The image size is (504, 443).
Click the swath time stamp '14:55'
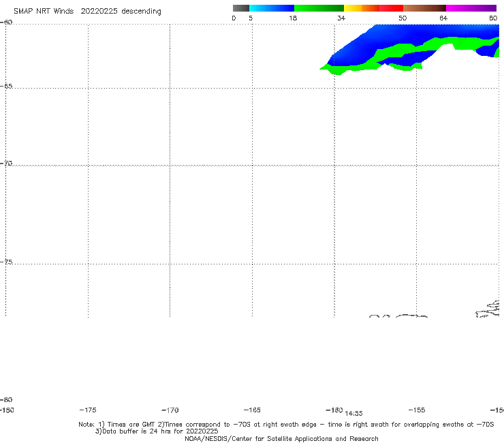353,414
